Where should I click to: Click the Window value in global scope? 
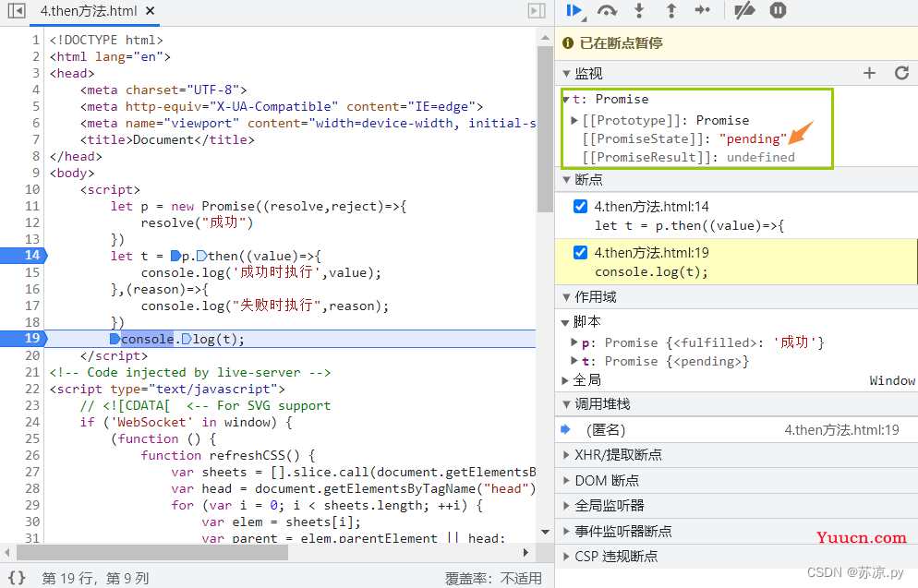pyautogui.click(x=891, y=380)
